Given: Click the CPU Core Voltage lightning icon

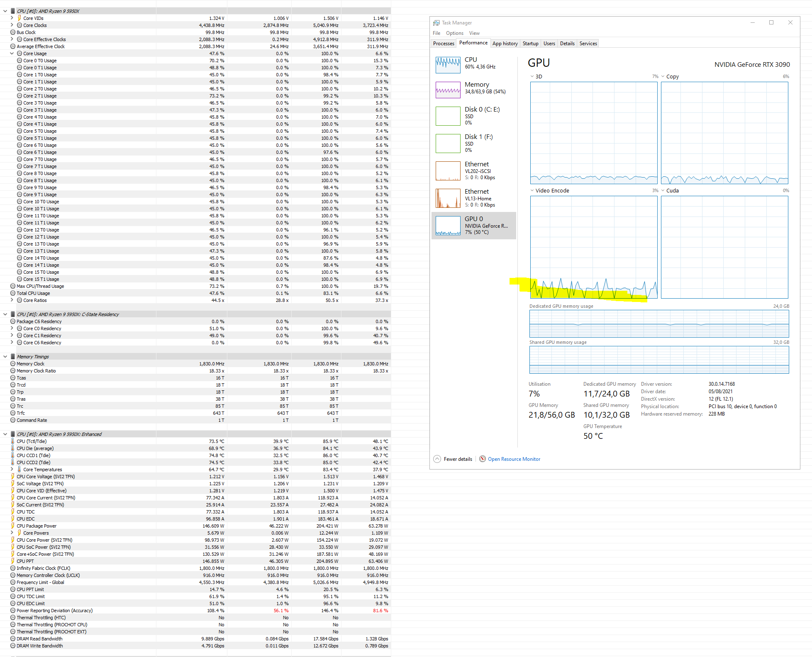Looking at the screenshot, I should [x=13, y=477].
